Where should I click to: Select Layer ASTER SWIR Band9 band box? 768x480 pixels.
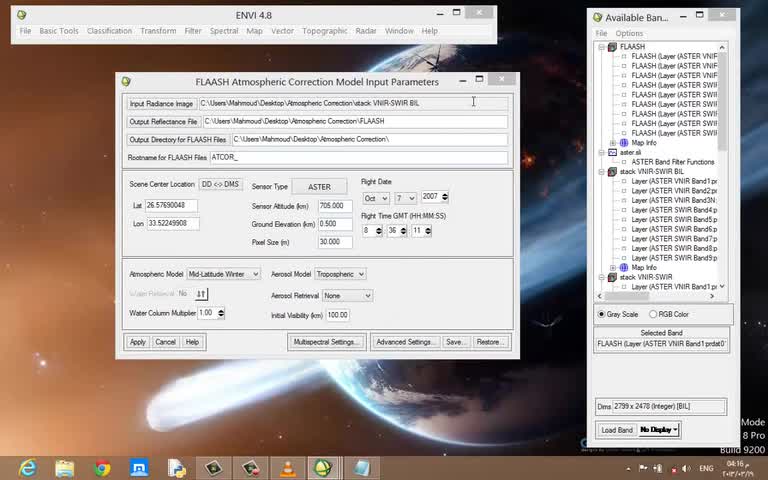pos(624,258)
